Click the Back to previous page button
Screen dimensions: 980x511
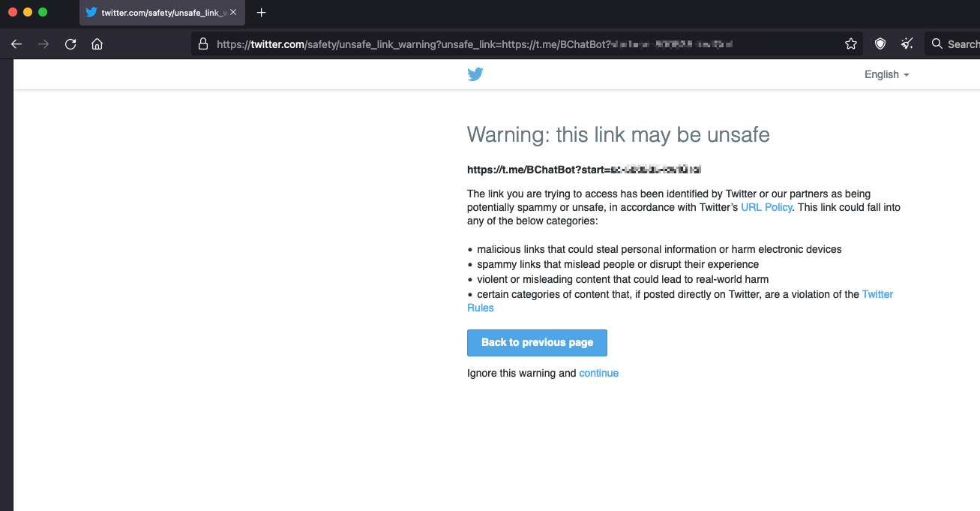pyautogui.click(x=537, y=343)
